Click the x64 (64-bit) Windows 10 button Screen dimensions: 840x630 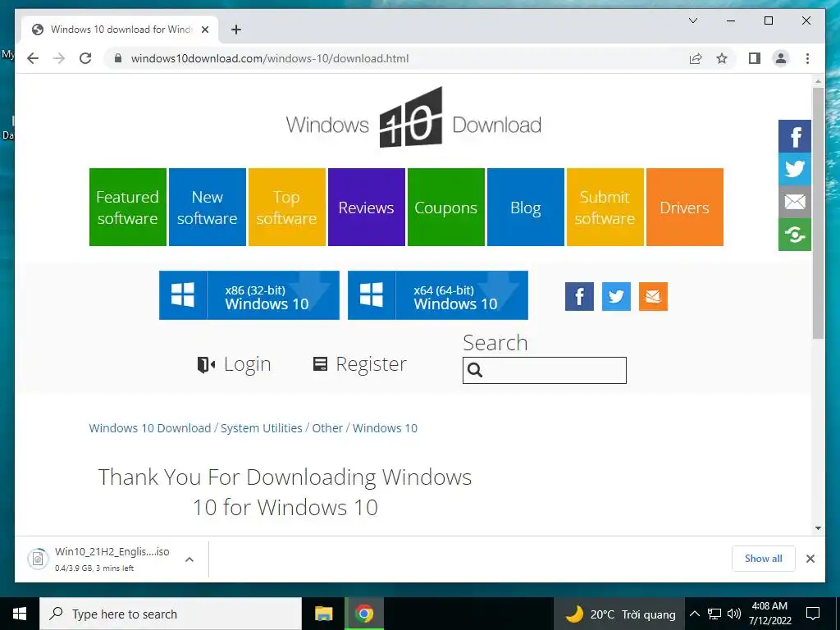[x=438, y=295]
